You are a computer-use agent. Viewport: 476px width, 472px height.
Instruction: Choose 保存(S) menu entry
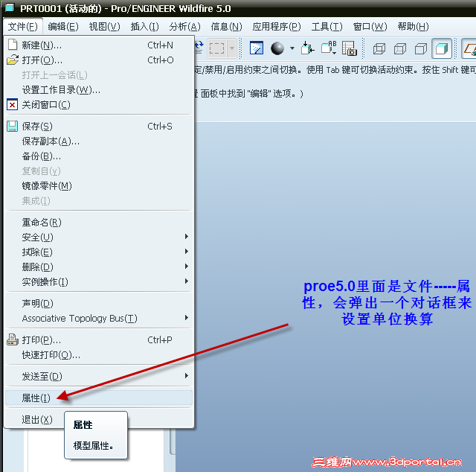[x=99, y=126]
